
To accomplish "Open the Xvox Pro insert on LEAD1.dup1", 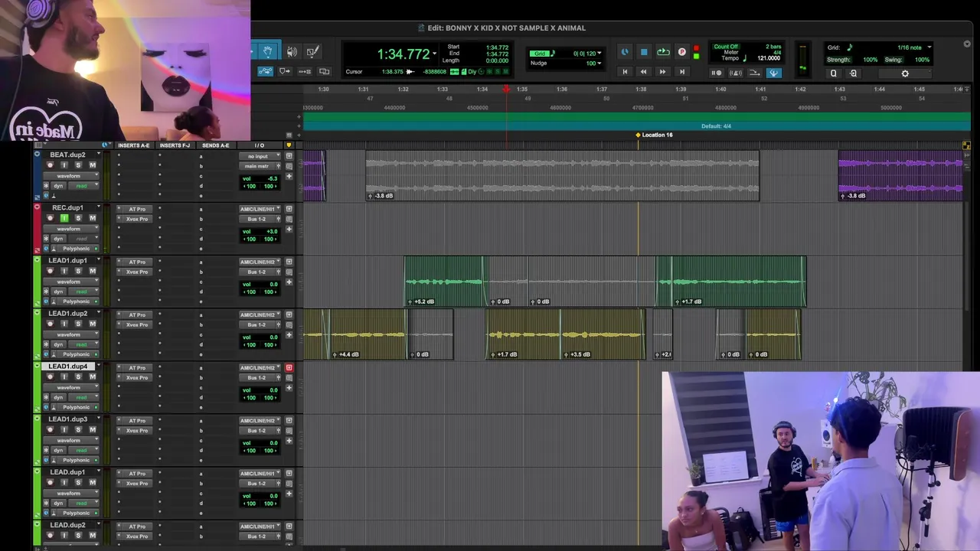I will click(x=137, y=272).
